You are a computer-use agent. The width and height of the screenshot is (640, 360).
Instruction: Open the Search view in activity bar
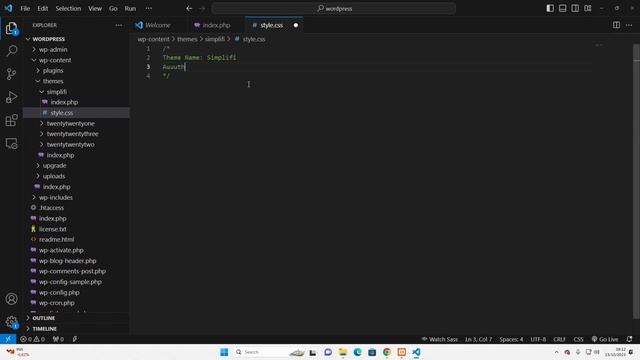tap(11, 51)
